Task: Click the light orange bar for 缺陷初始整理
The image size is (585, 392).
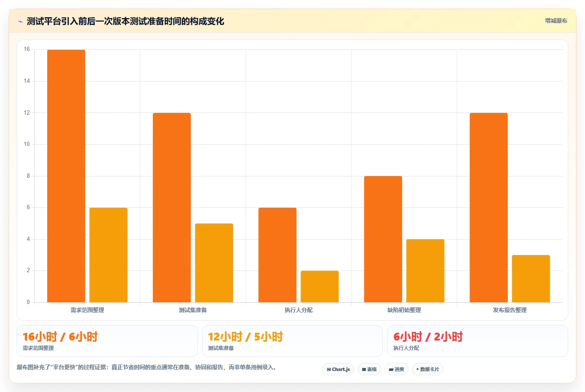Action: click(425, 271)
